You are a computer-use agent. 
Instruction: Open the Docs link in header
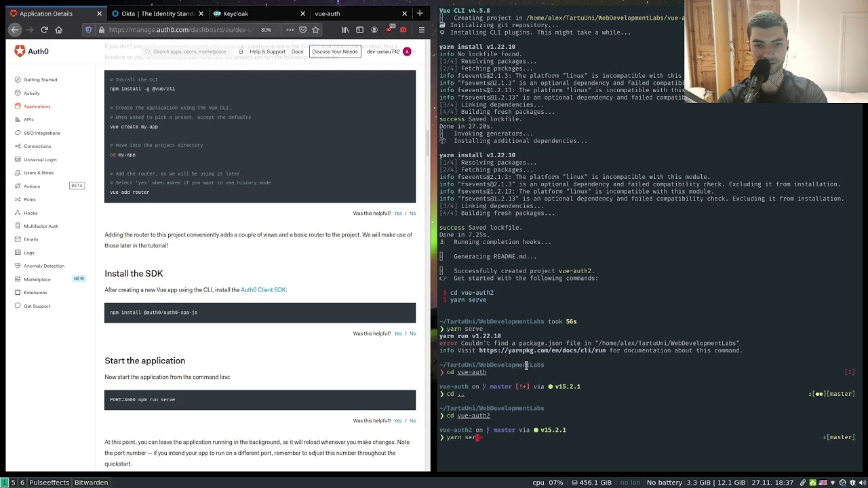click(x=297, y=52)
